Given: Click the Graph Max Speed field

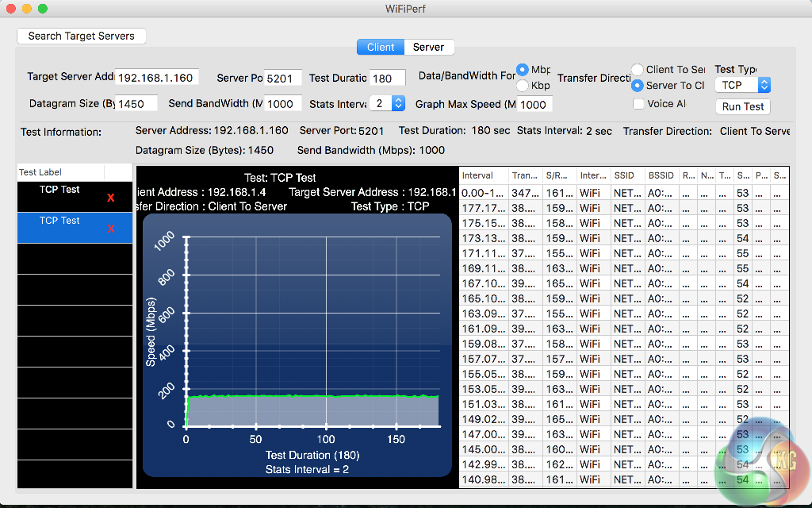Looking at the screenshot, I should click(x=534, y=104).
